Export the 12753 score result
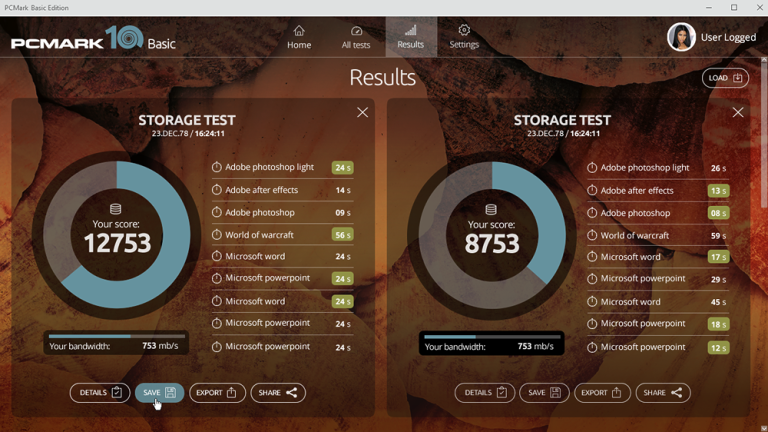 pyautogui.click(x=217, y=393)
